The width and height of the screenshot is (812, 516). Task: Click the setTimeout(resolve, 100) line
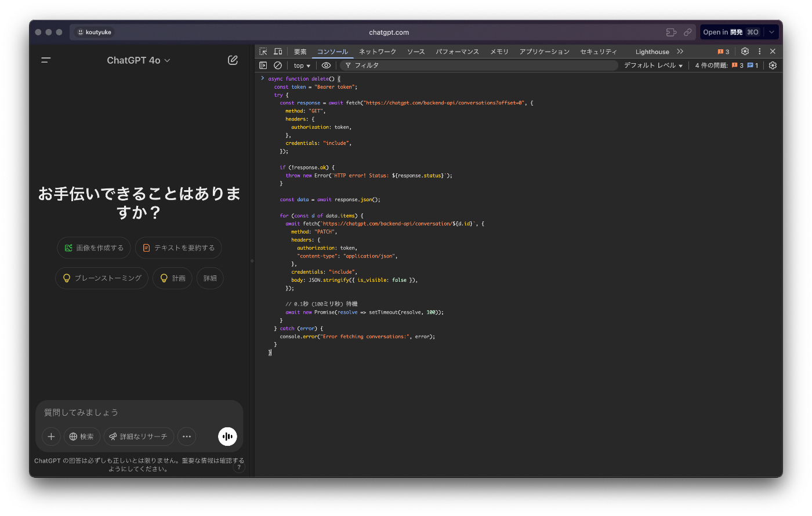364,312
